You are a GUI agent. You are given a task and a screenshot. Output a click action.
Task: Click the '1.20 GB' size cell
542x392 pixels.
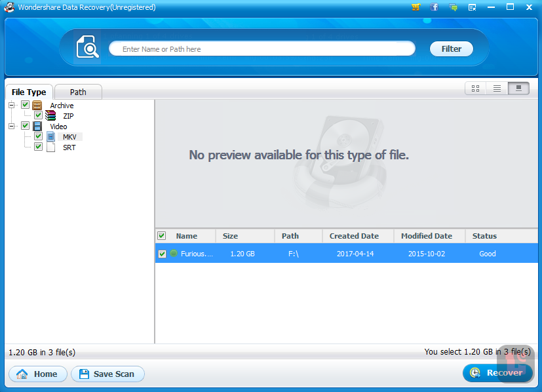click(x=242, y=254)
